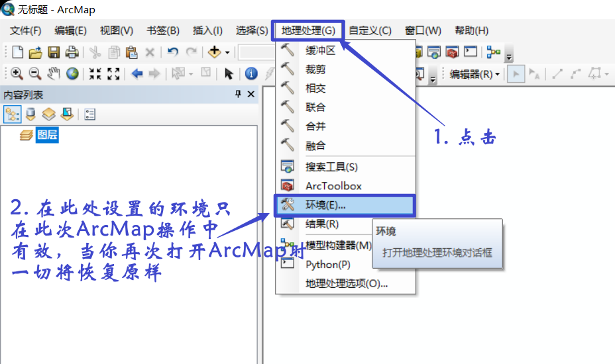Choose 裁剪 from the geoprocessing menu

click(x=345, y=69)
